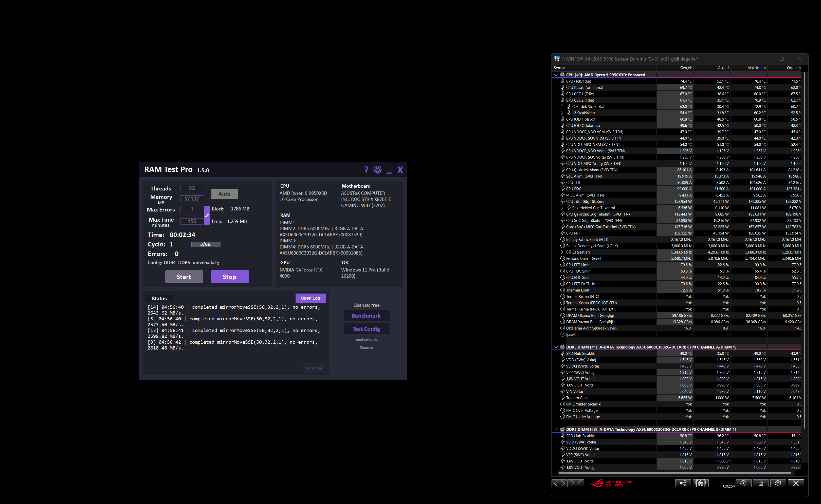
Task: Select the VIN Voltaj row
Action: pos(677,391)
